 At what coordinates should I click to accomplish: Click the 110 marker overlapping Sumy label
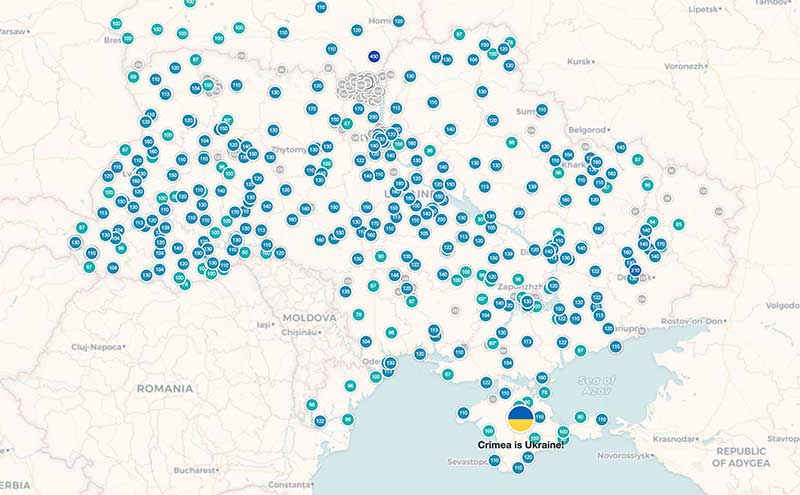541,109
